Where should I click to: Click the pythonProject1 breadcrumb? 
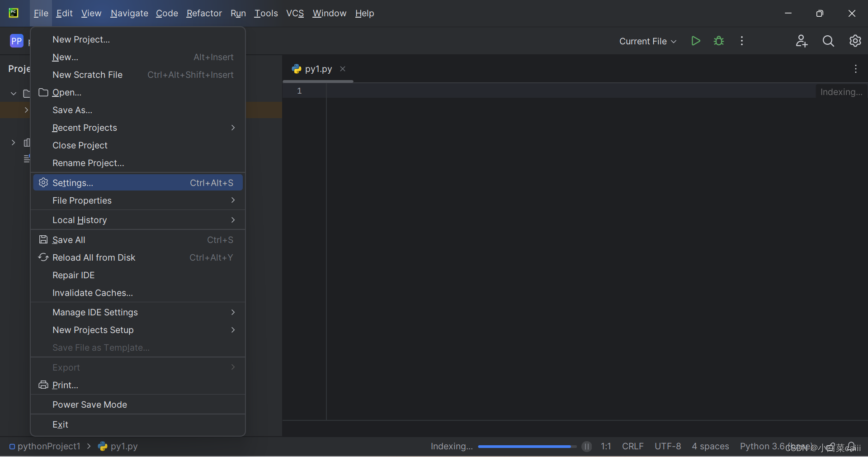click(x=49, y=447)
